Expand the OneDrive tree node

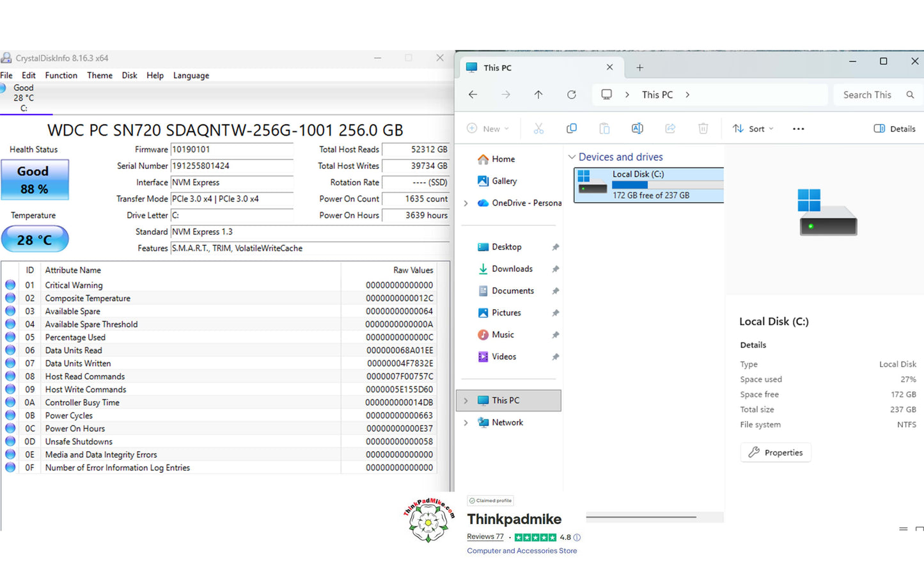click(466, 203)
